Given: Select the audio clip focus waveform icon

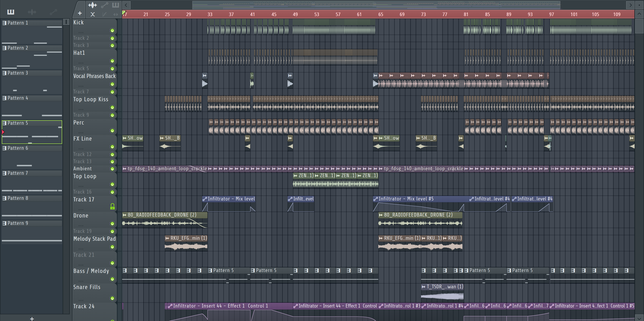Looking at the screenshot, I should (x=93, y=5).
